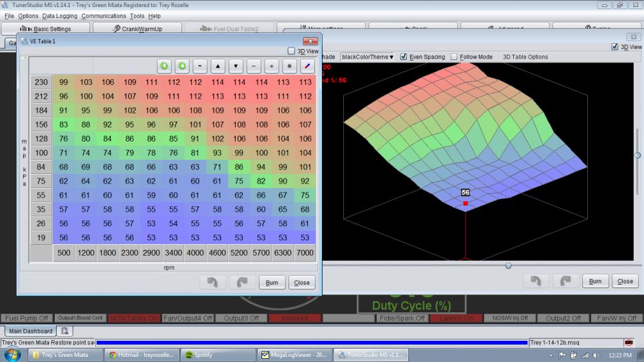Open the blackColorTheme dropdown
The height and width of the screenshot is (362, 644).
coord(367,57)
